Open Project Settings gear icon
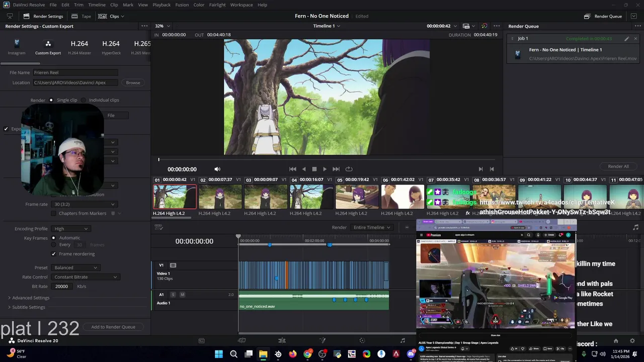The height and width of the screenshot is (362, 644). tap(632, 340)
